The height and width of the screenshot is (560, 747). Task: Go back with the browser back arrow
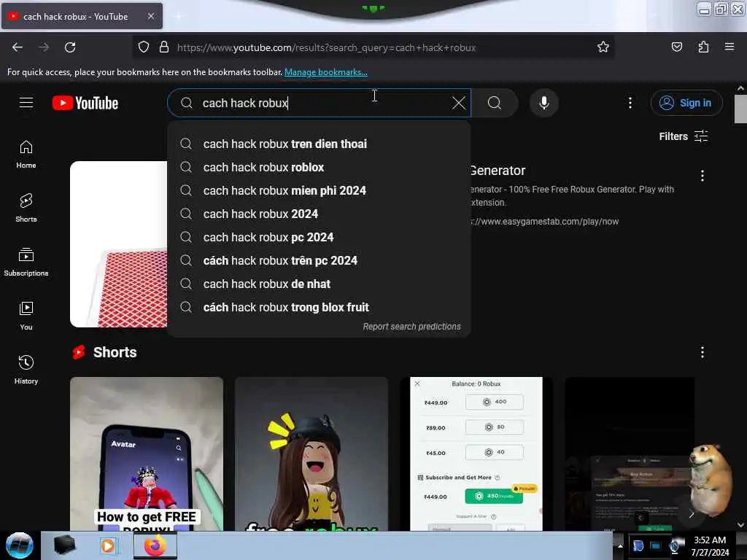pos(18,47)
